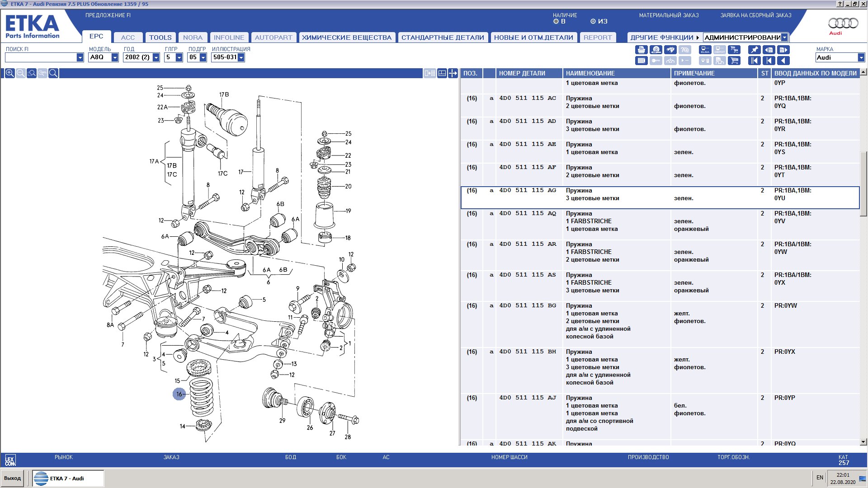Select part row 4D0 511 115 AJ

coord(660,417)
